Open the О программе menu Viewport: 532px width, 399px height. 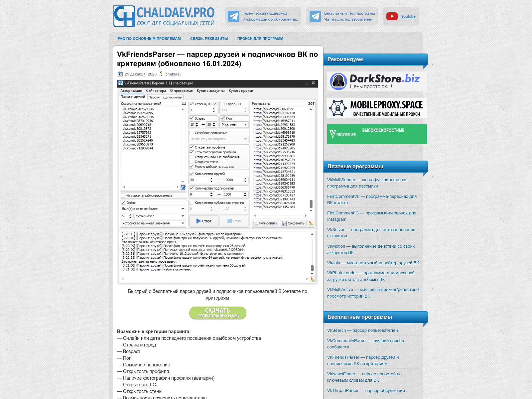pyautogui.click(x=181, y=91)
